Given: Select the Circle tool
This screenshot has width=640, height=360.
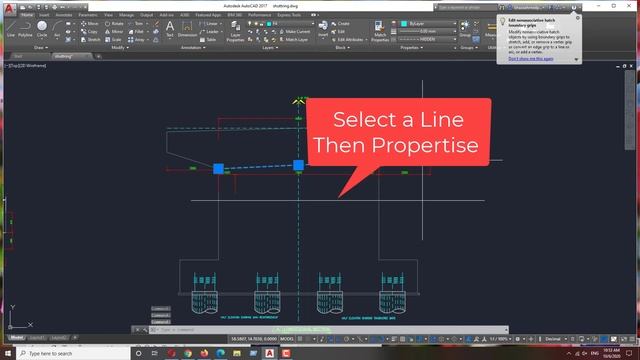Looking at the screenshot, I should pos(42,29).
